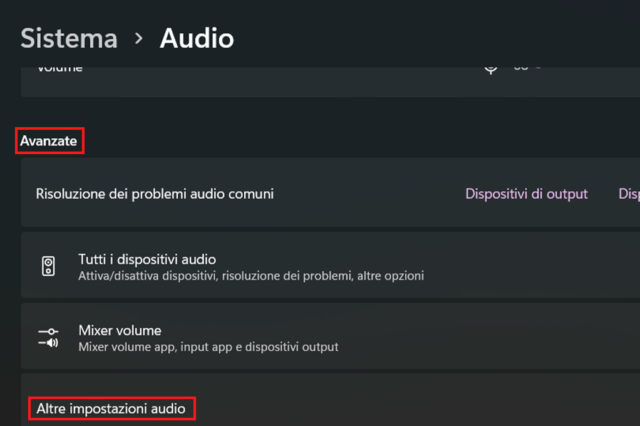Click the speaker icon for all audio devices
This screenshot has width=640, height=426.
(49, 266)
